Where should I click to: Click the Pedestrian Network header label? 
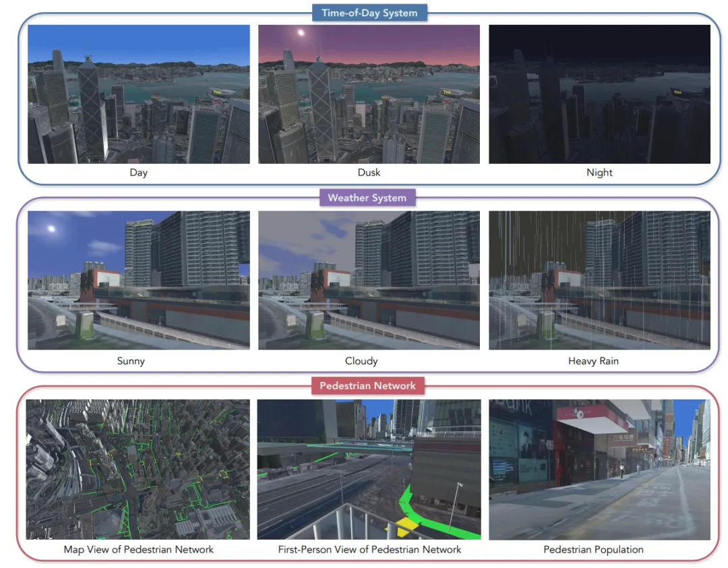tap(368, 386)
